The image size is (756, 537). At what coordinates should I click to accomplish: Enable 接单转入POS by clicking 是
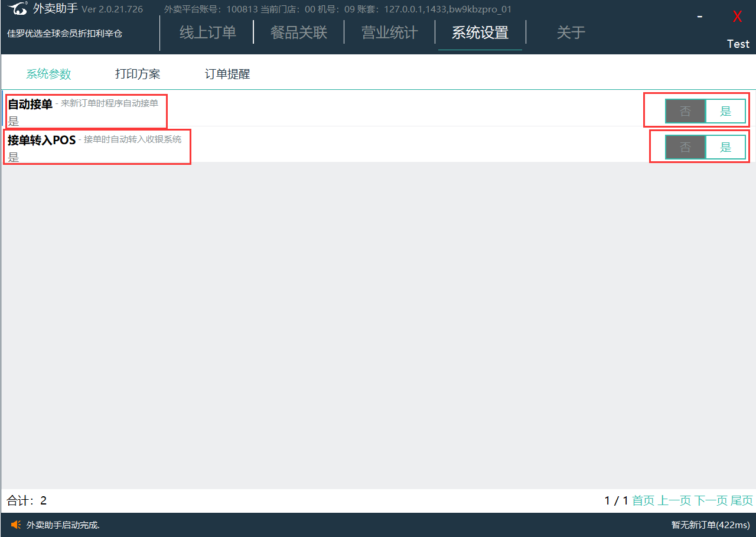tap(725, 148)
